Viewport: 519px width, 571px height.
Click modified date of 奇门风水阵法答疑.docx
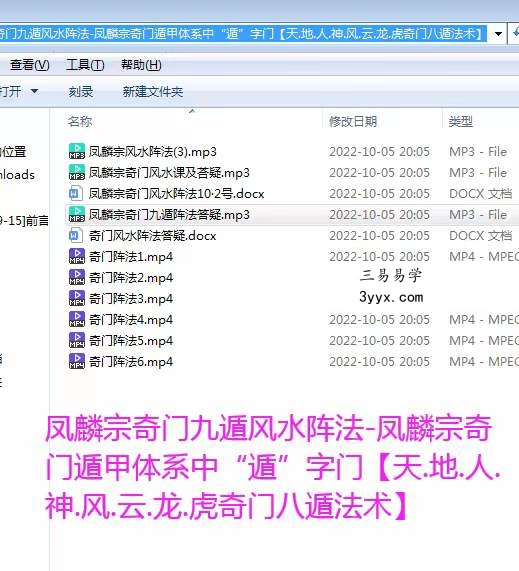(x=380, y=236)
